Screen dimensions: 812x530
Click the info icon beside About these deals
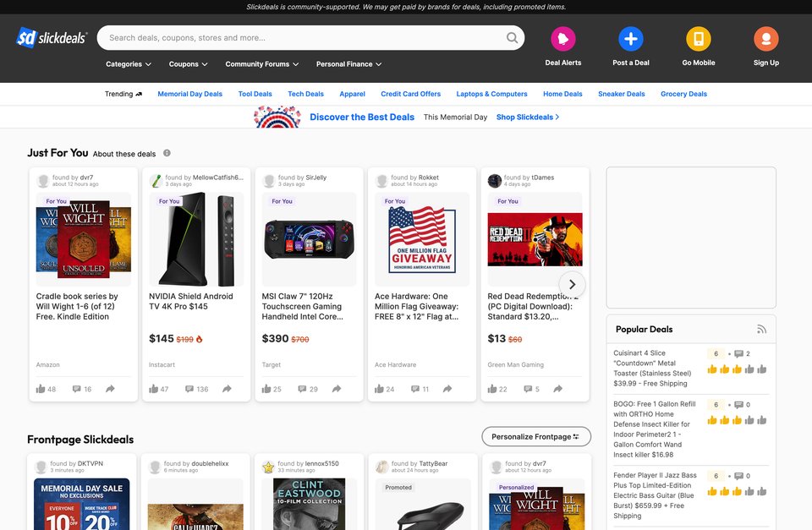click(167, 153)
